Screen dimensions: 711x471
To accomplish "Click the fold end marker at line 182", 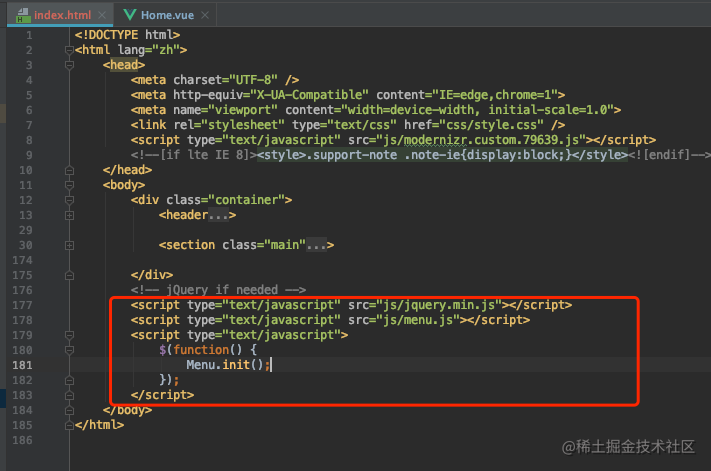I will 69,380.
